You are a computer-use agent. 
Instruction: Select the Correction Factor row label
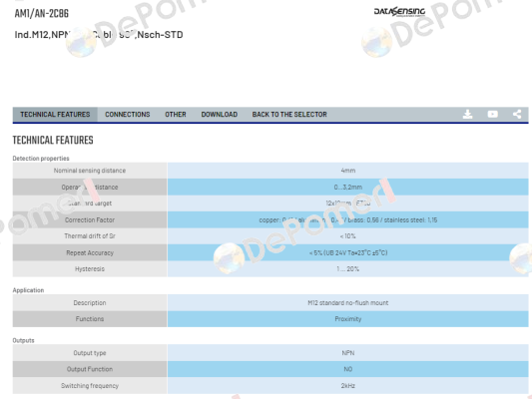point(90,220)
